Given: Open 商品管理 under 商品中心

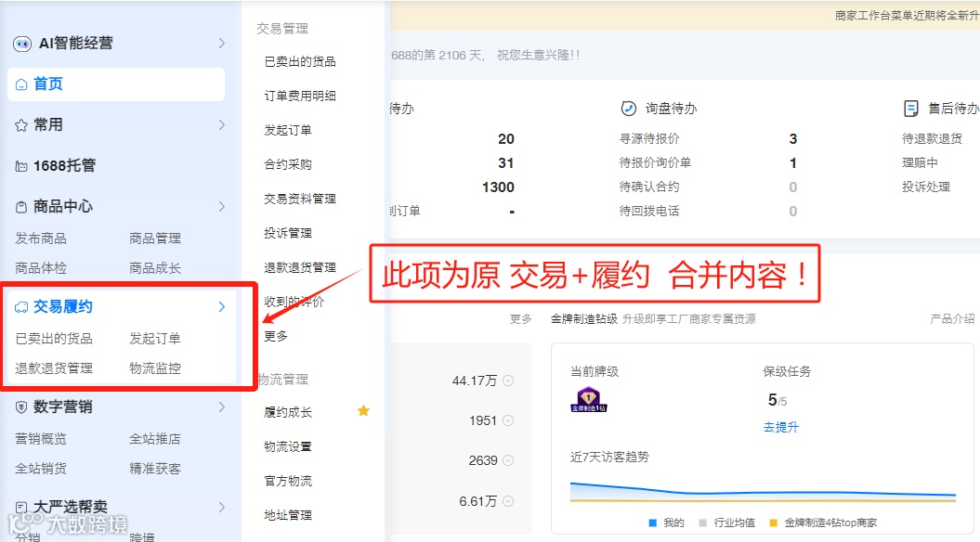Looking at the screenshot, I should click(x=155, y=239).
